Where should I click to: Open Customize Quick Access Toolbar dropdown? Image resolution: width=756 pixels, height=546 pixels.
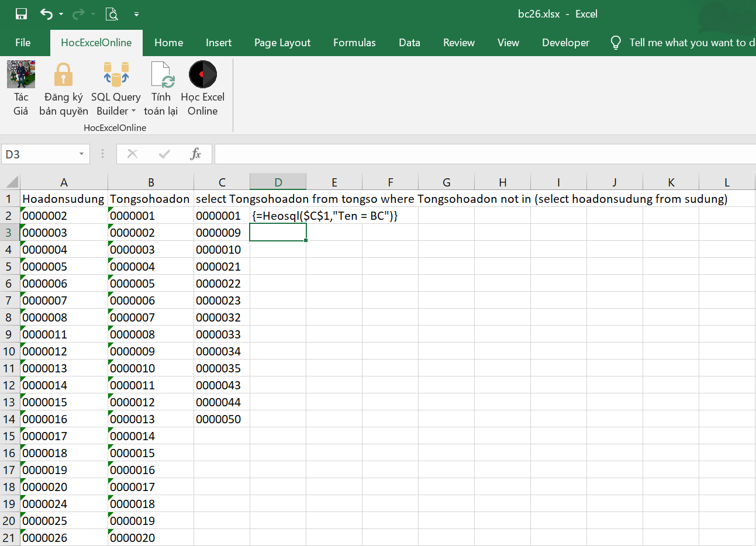pos(136,14)
